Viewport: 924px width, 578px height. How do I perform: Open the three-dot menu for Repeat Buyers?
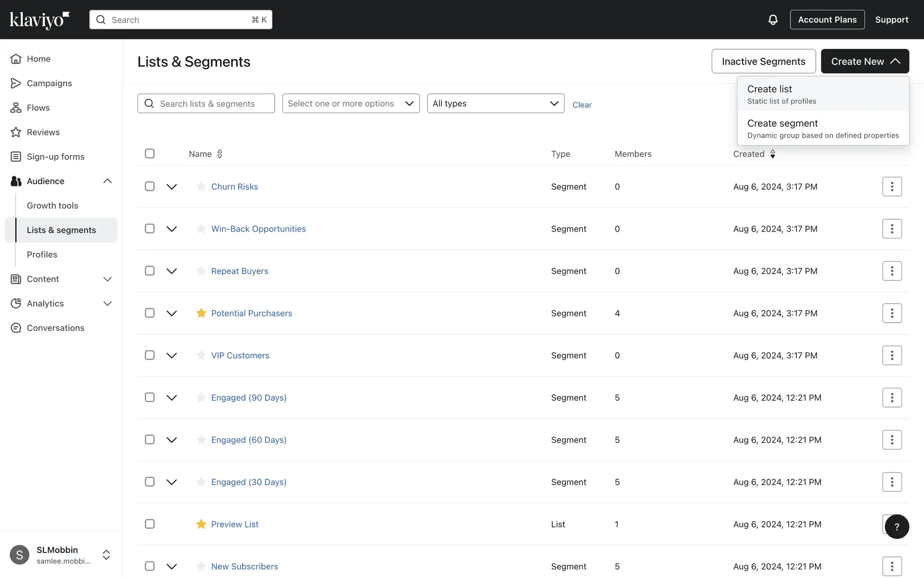(x=892, y=271)
